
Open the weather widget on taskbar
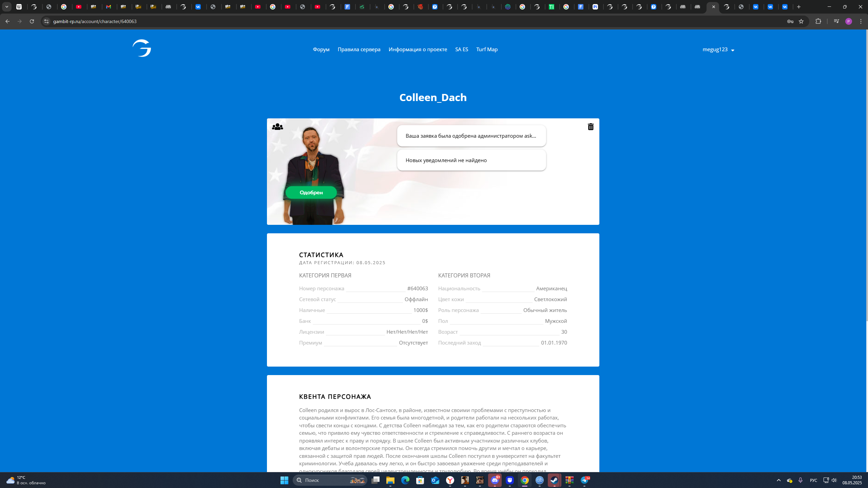26,480
